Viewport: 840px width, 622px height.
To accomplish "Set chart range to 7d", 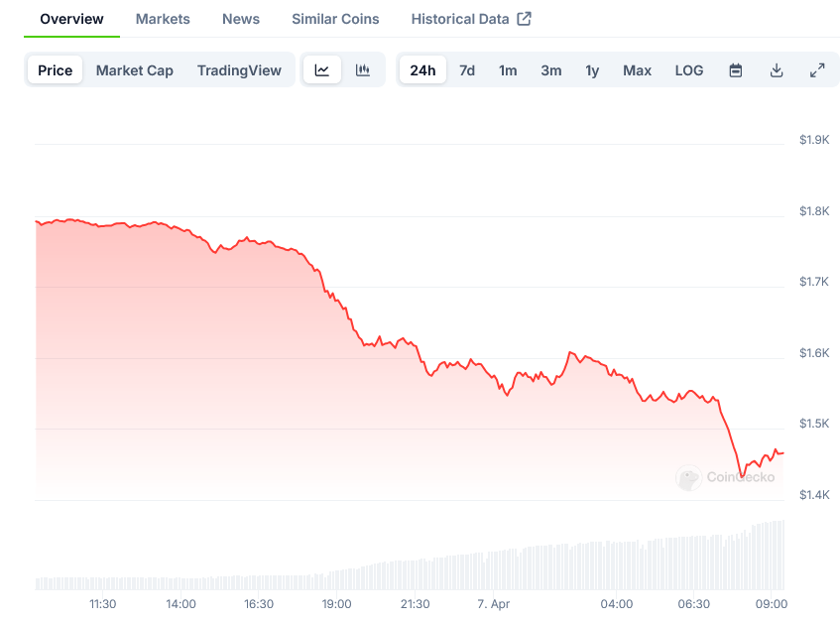I will (x=467, y=70).
